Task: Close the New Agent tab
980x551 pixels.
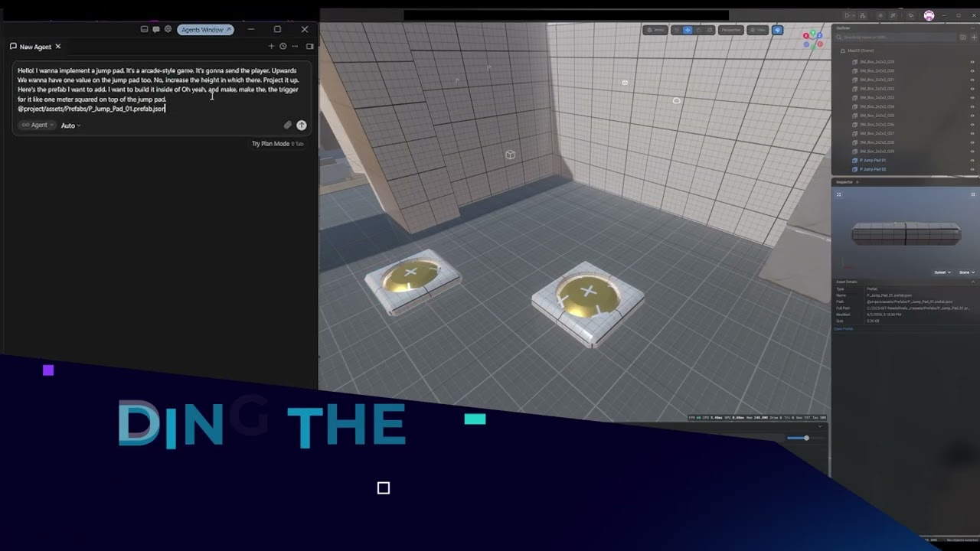Action: (57, 47)
